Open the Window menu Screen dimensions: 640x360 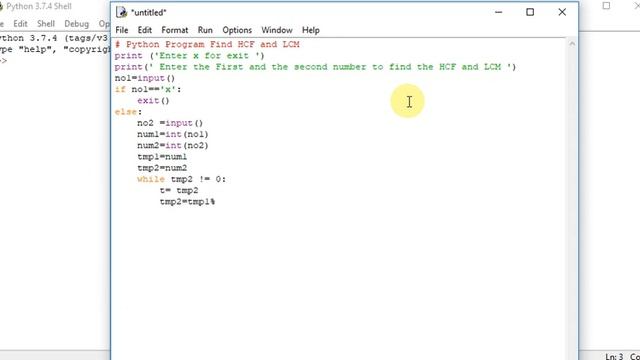(x=277, y=30)
